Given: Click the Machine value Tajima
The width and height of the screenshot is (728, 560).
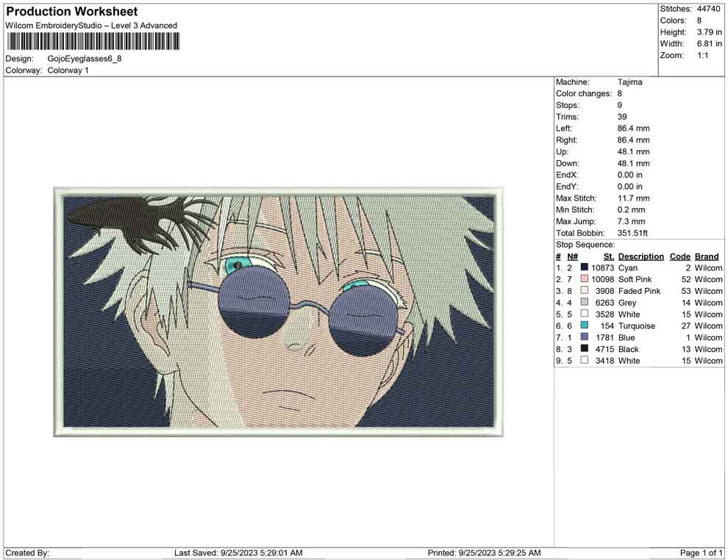Looking at the screenshot, I should pos(630,82).
